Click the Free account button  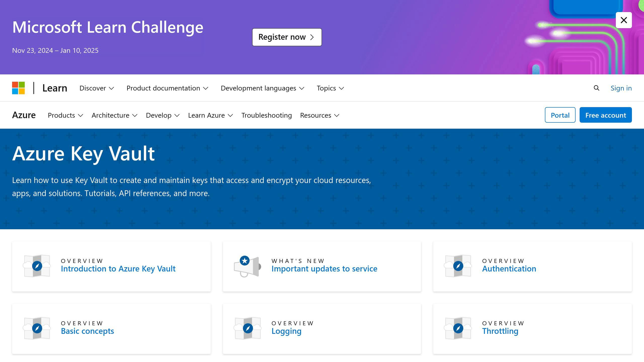(x=606, y=115)
